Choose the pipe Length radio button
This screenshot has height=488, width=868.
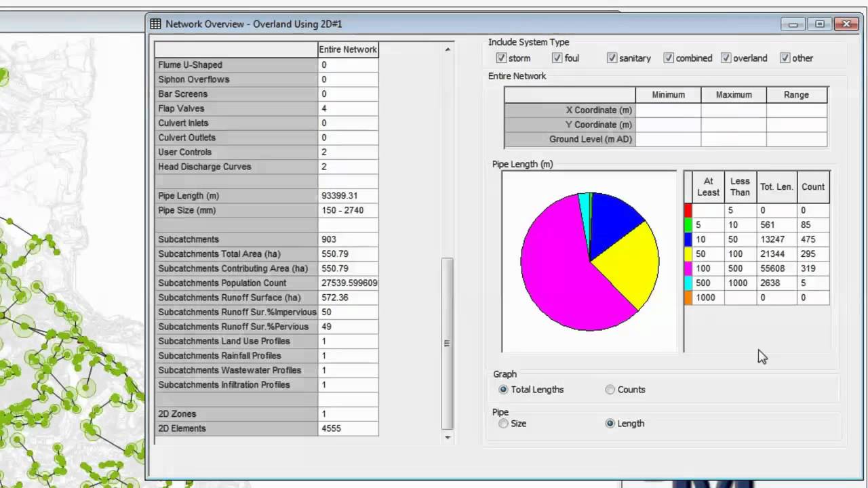click(610, 424)
